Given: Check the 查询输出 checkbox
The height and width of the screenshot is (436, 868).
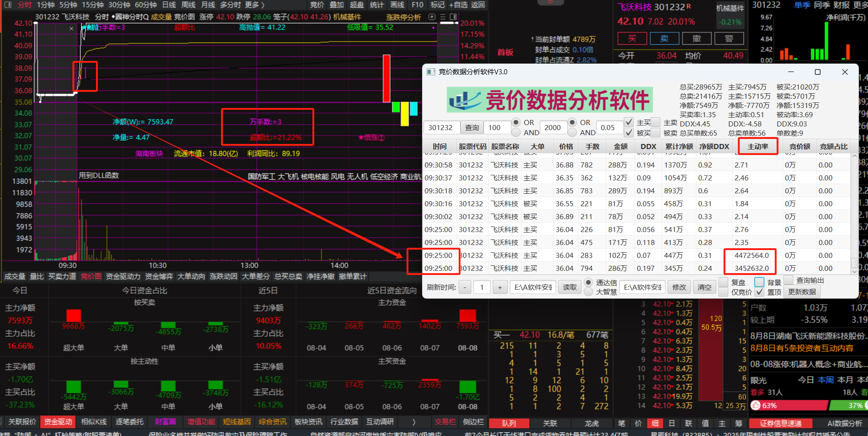Looking at the screenshot, I should (789, 280).
